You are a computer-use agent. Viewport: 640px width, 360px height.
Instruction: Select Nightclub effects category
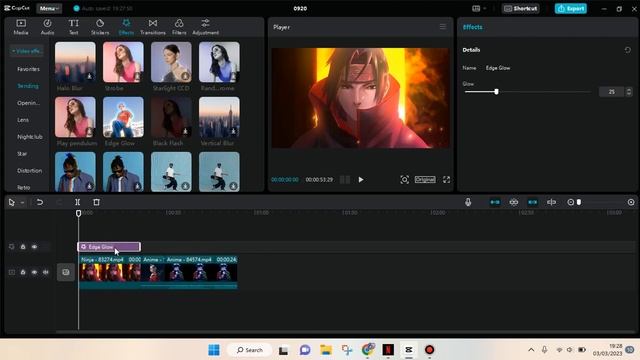click(x=29, y=137)
